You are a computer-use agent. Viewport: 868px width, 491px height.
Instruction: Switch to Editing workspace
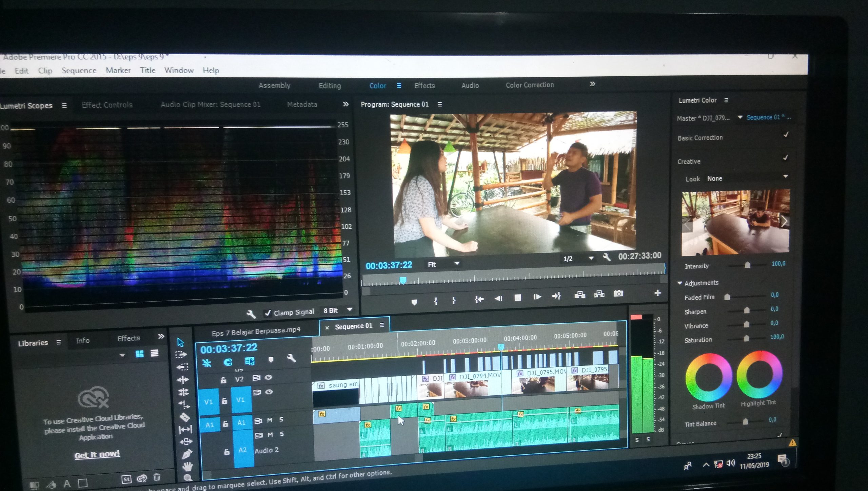coord(330,86)
